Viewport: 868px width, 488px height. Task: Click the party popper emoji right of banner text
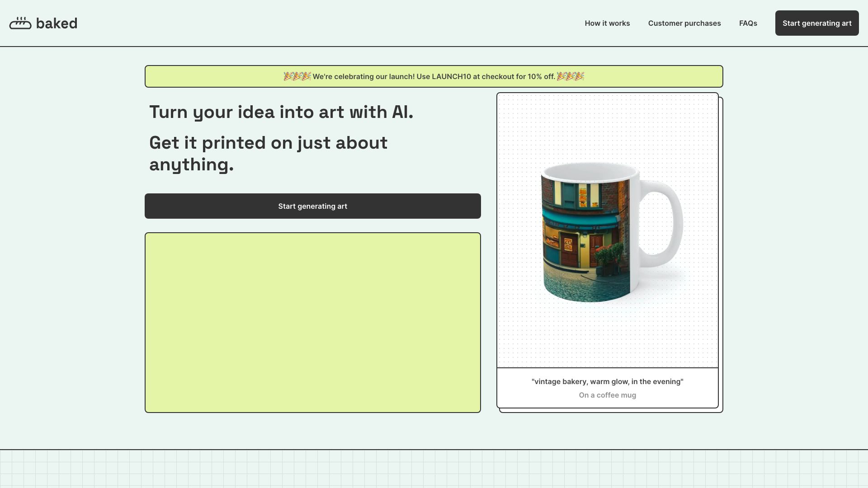point(571,76)
